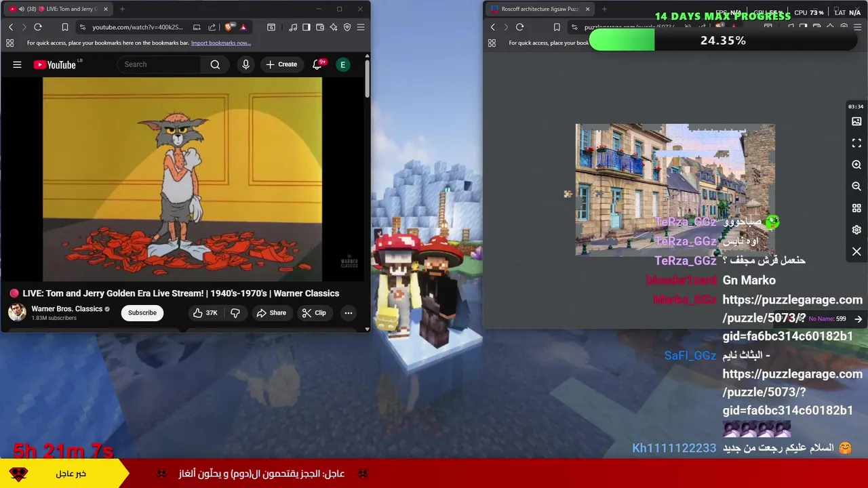Open a new tab in YouTube window
The image size is (868, 488).
tap(122, 9)
